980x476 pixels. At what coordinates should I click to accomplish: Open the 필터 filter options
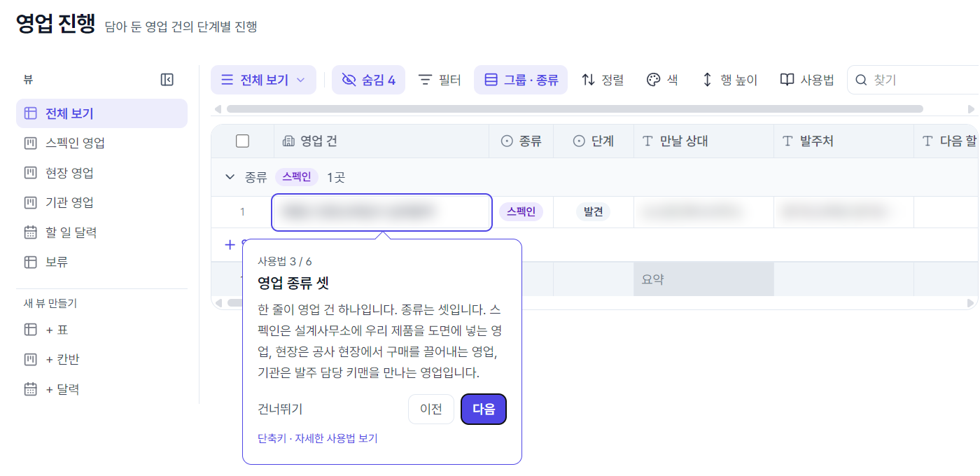click(440, 80)
